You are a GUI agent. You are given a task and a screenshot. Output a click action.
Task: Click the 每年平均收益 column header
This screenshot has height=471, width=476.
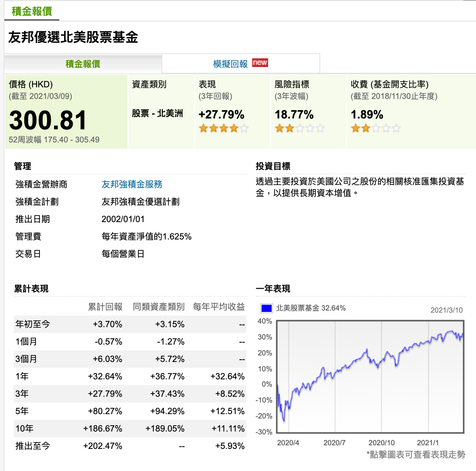click(219, 307)
